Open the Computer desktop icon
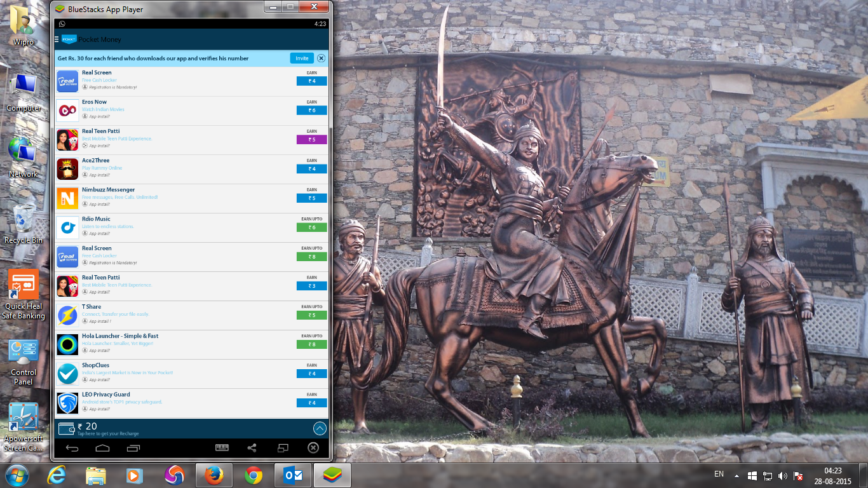The image size is (868, 488). (24, 92)
